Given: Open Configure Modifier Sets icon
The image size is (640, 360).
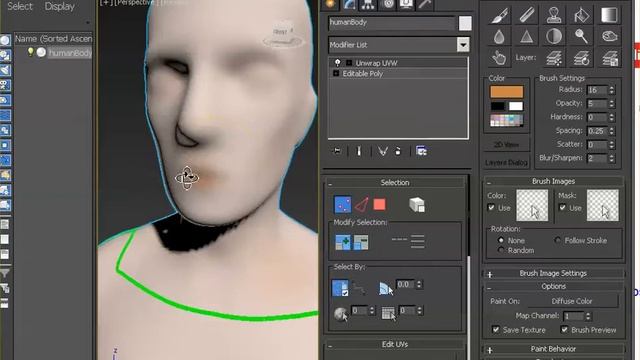Looking at the screenshot, I should (x=421, y=151).
